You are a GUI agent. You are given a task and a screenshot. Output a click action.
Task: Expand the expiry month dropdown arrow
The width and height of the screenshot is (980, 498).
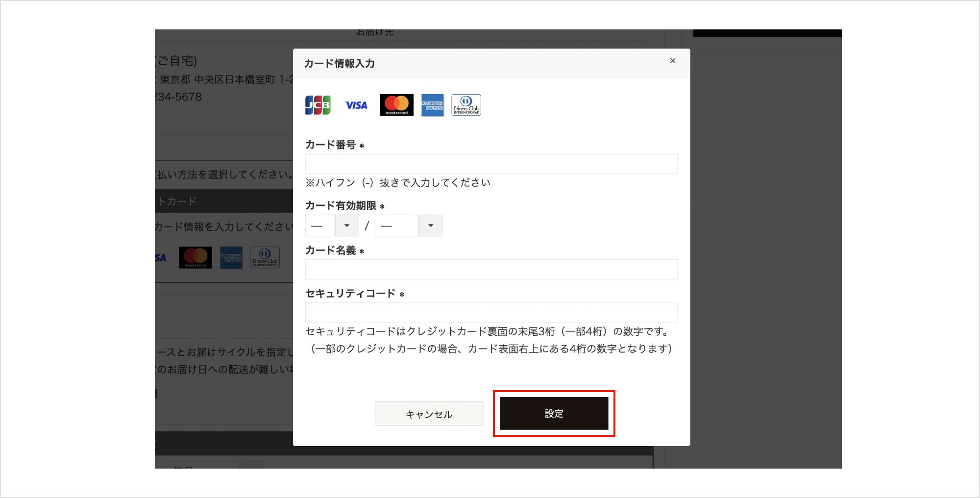pos(347,225)
